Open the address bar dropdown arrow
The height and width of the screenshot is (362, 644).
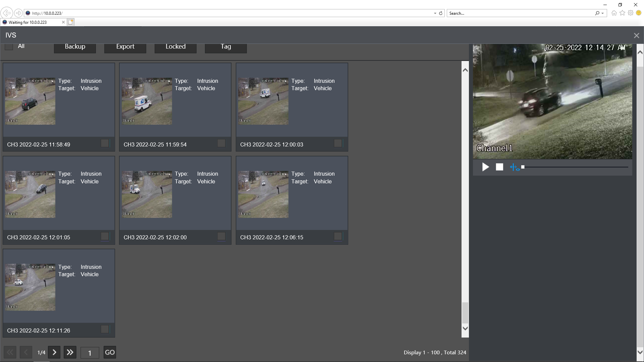pyautogui.click(x=435, y=13)
